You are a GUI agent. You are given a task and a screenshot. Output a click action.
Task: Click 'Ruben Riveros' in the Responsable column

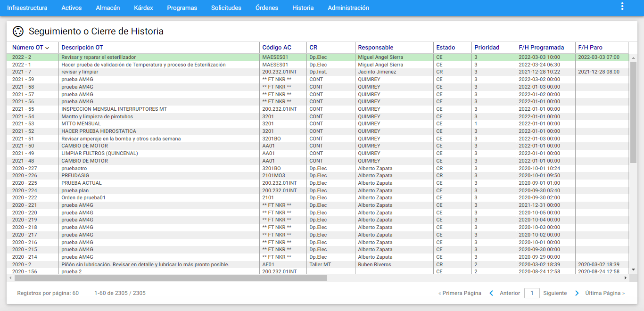[374, 264]
